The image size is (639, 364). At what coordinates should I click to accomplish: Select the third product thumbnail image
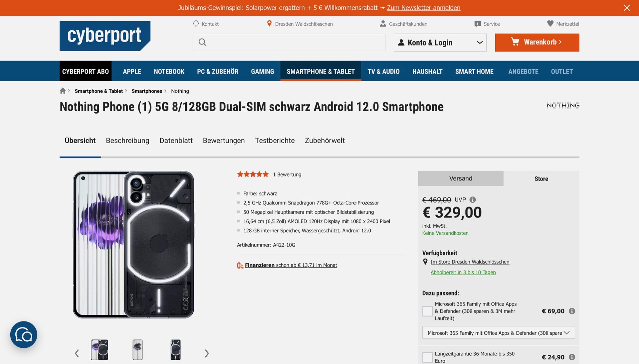coord(175,350)
